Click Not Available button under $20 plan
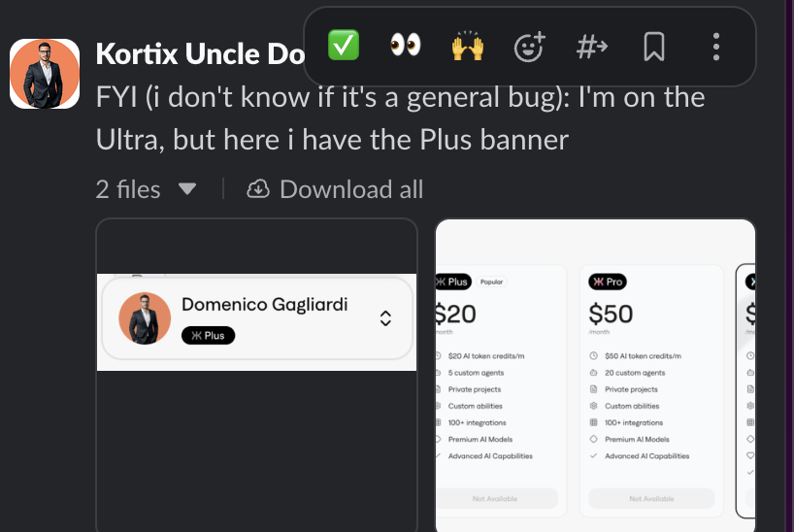794x532 pixels. tap(496, 498)
